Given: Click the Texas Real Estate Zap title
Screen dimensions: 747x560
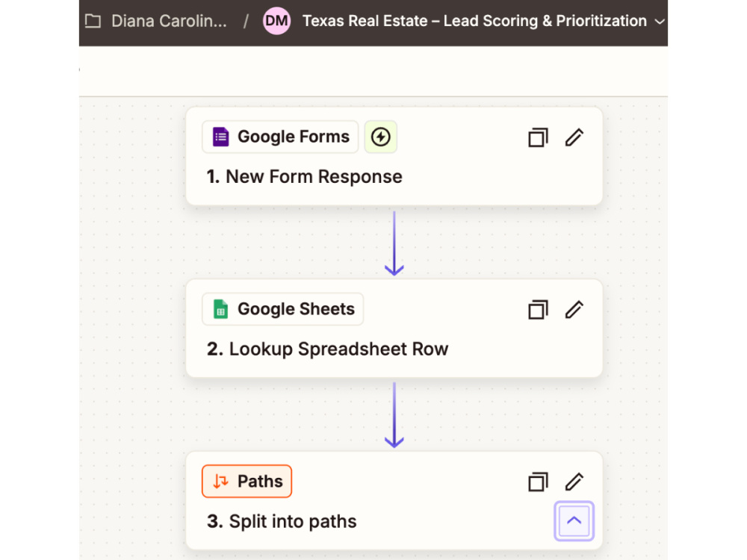Looking at the screenshot, I should [x=474, y=21].
